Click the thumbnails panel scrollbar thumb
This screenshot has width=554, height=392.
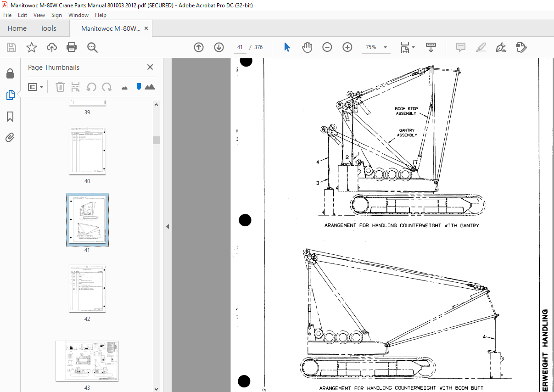[157, 140]
